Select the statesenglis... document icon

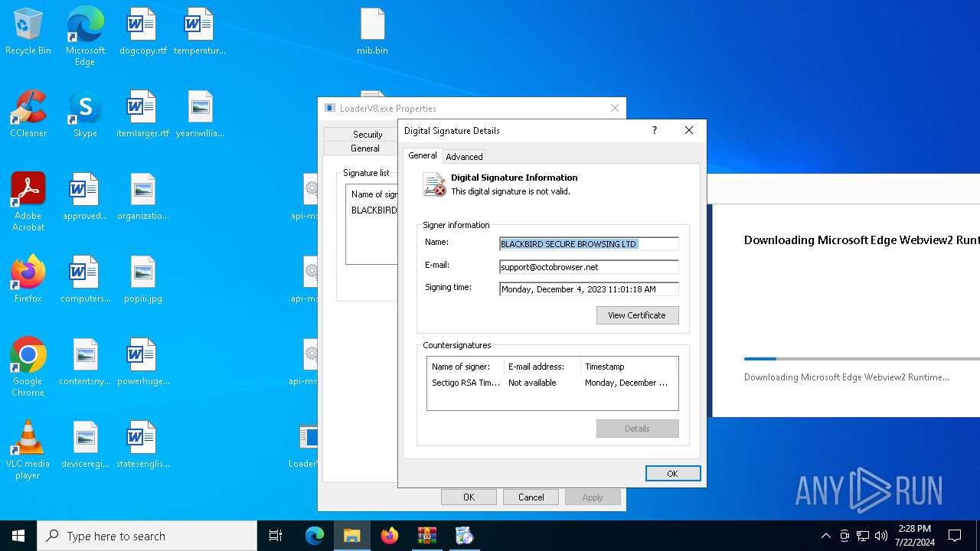click(142, 445)
